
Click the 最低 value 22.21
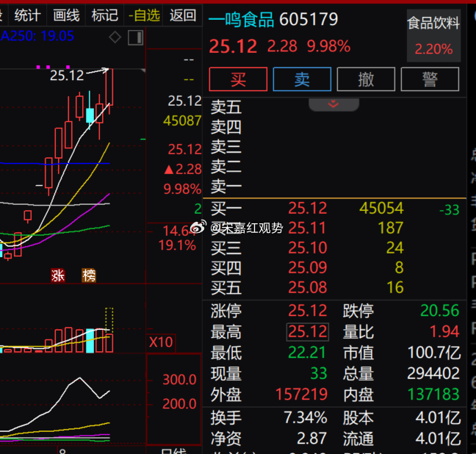tap(307, 353)
